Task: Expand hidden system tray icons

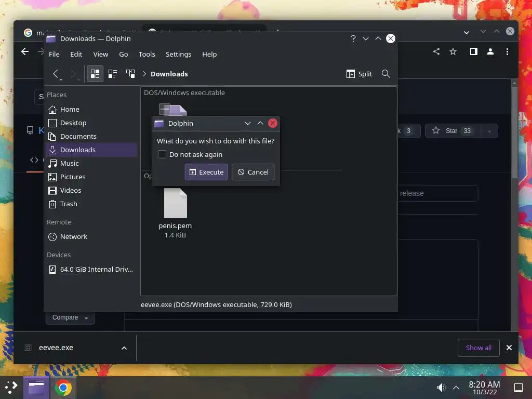Action: 456,388
